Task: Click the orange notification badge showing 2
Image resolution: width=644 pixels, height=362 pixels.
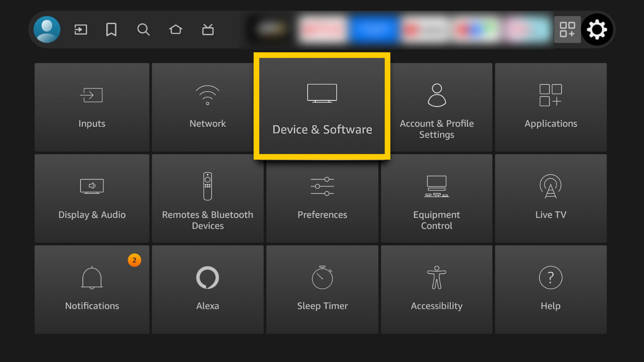Action: point(134,260)
